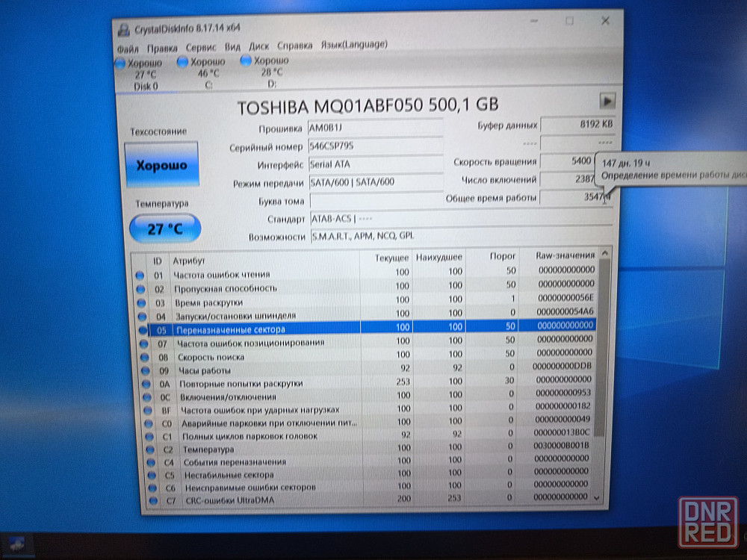Click the 27 °C temperature button

click(x=165, y=228)
